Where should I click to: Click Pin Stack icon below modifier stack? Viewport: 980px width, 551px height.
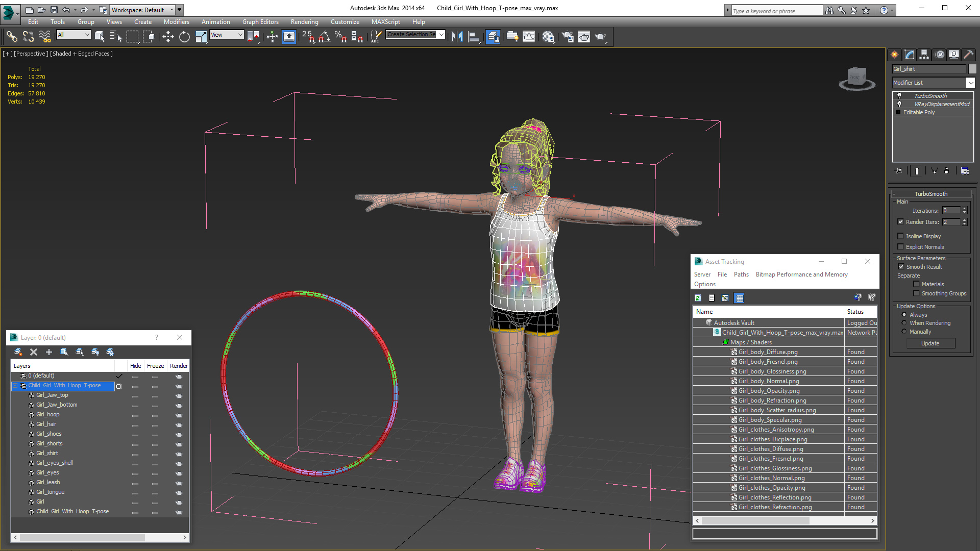[899, 171]
